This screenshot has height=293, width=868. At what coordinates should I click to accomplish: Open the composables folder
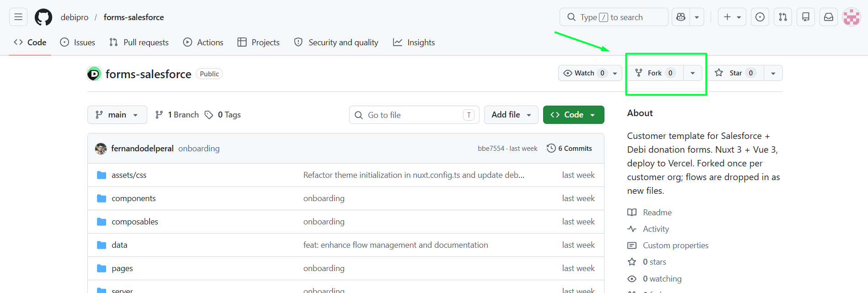(135, 222)
